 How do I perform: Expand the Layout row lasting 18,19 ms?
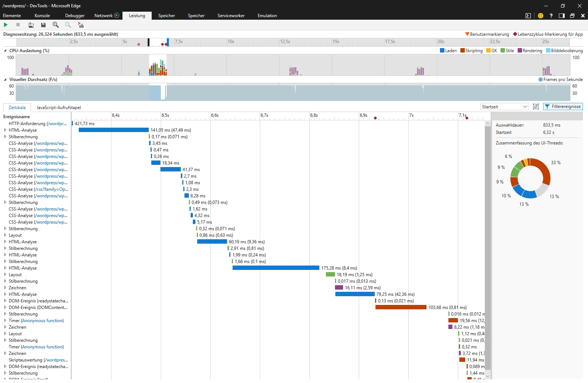(5, 275)
